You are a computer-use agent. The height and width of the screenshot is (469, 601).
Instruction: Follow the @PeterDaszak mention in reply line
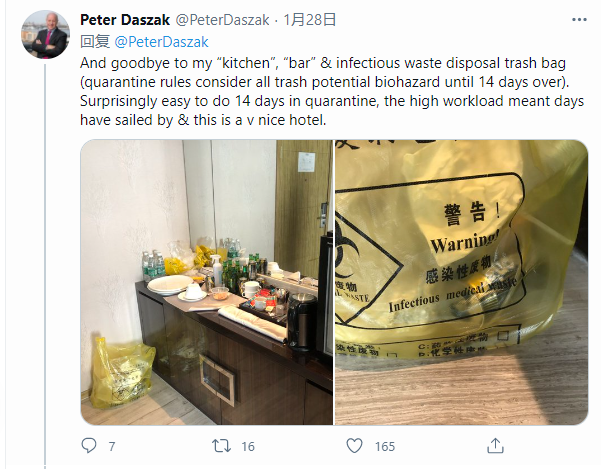coord(161,42)
